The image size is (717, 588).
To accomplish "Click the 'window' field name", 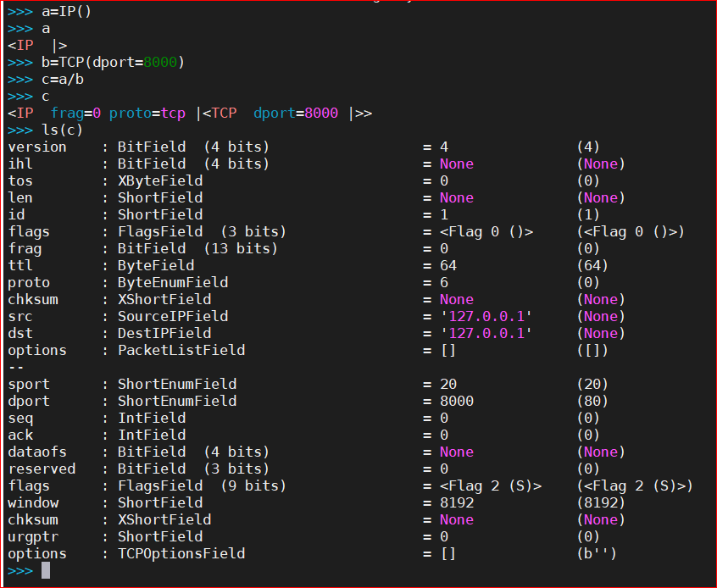I will [33, 502].
